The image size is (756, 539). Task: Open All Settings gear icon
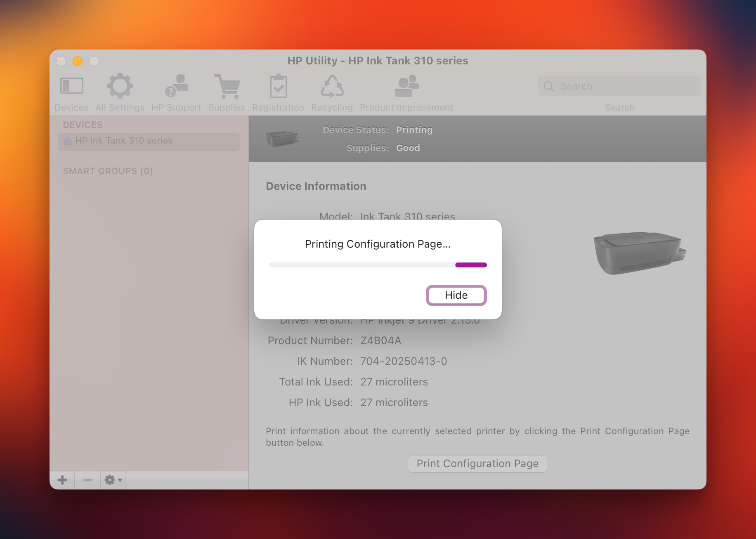coord(120,86)
